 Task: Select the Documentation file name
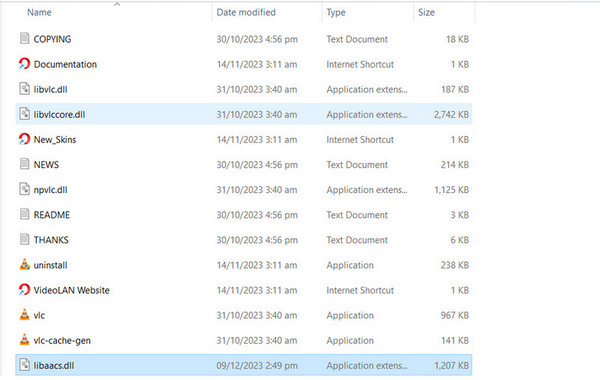(x=65, y=64)
